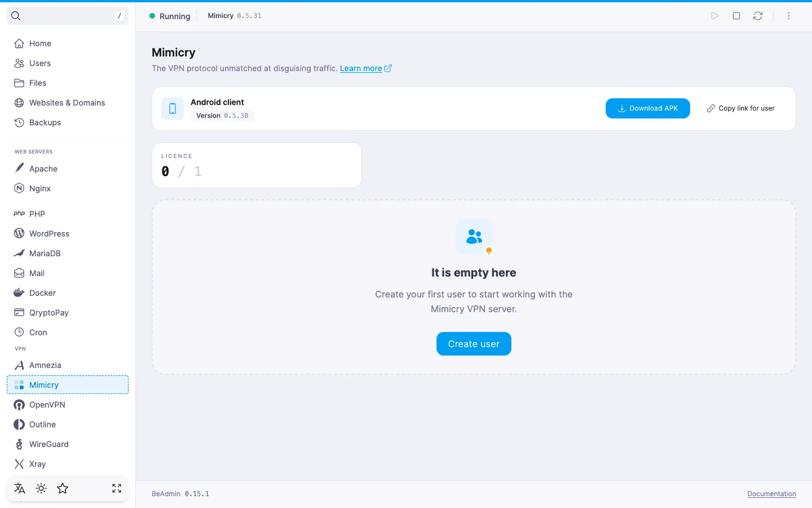Image resolution: width=812 pixels, height=508 pixels.
Task: Click BeAdmin 0.15.1 version text
Action: 180,494
